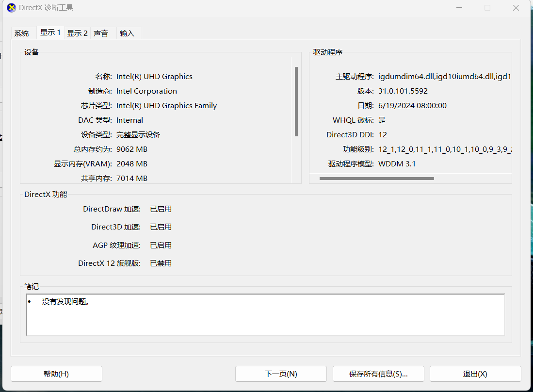Close the DirectX diagnostic tool window
This screenshot has width=533, height=392.
(x=516, y=8)
